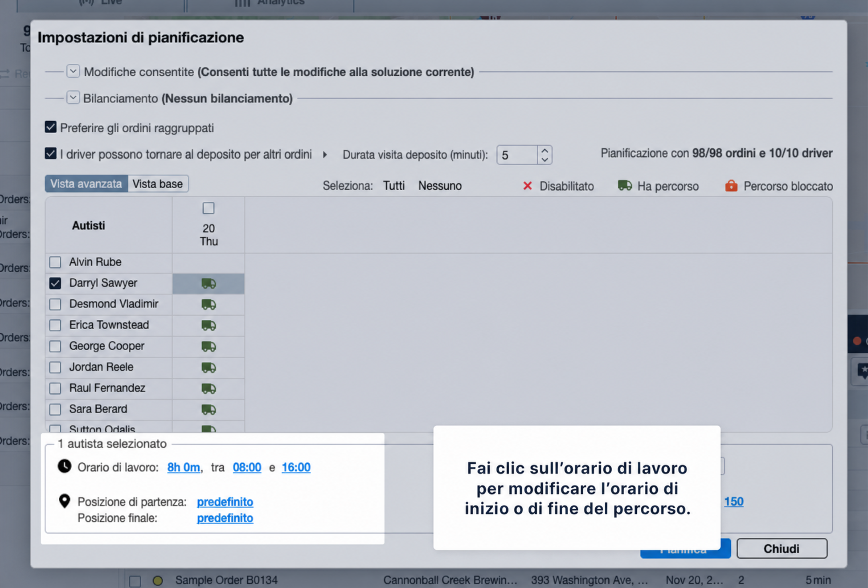Click the 150 value link

pyautogui.click(x=733, y=502)
